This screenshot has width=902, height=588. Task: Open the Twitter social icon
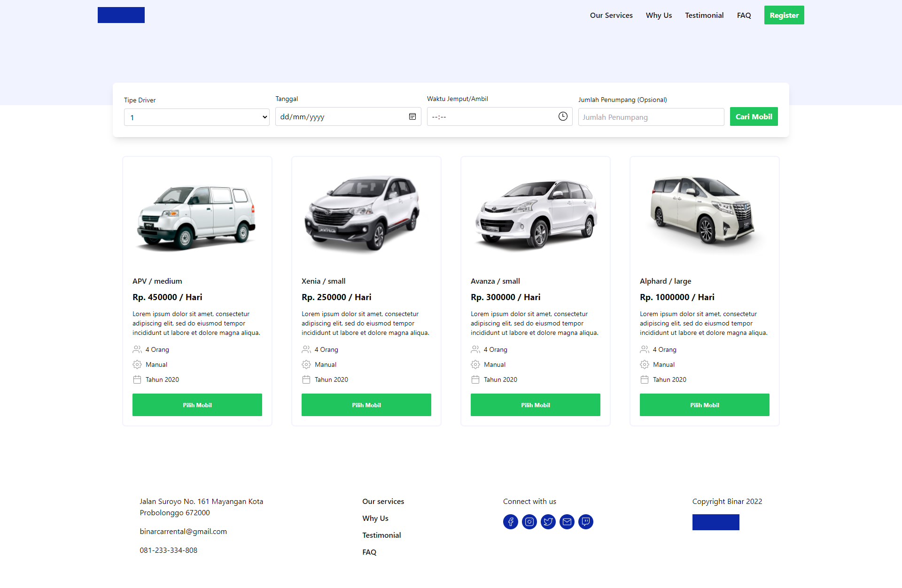pos(548,522)
